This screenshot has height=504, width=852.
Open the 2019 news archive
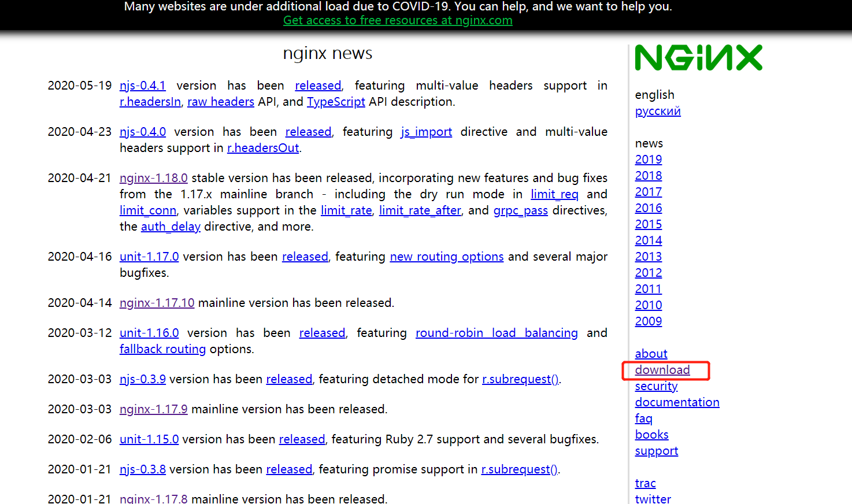649,160
